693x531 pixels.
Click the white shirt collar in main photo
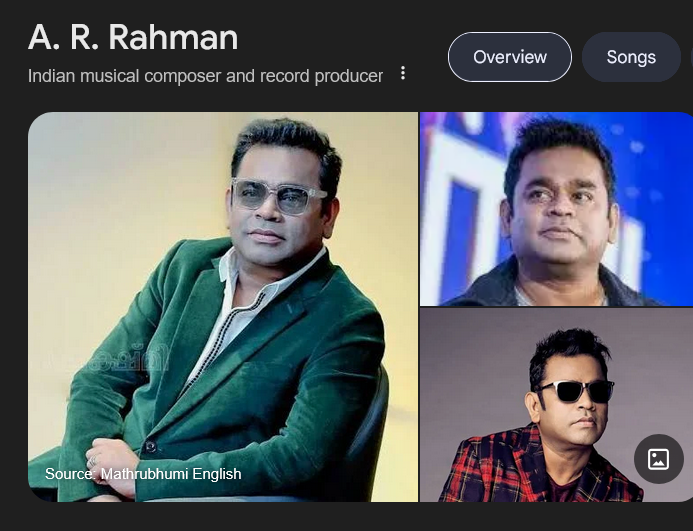231,266
